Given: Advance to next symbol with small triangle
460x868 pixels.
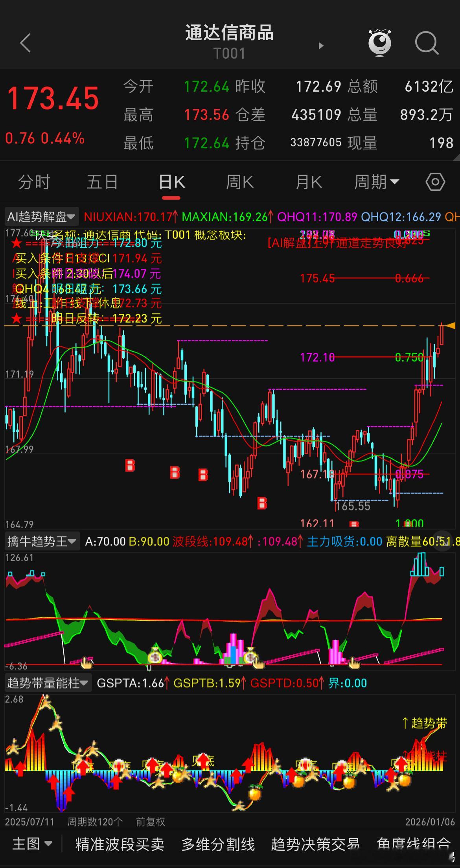Looking at the screenshot, I should (321, 46).
